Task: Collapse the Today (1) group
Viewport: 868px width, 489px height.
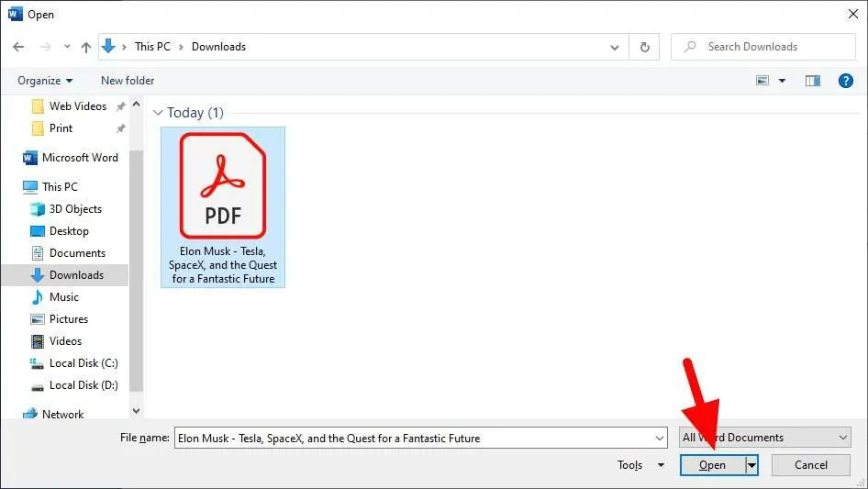Action: 158,113
